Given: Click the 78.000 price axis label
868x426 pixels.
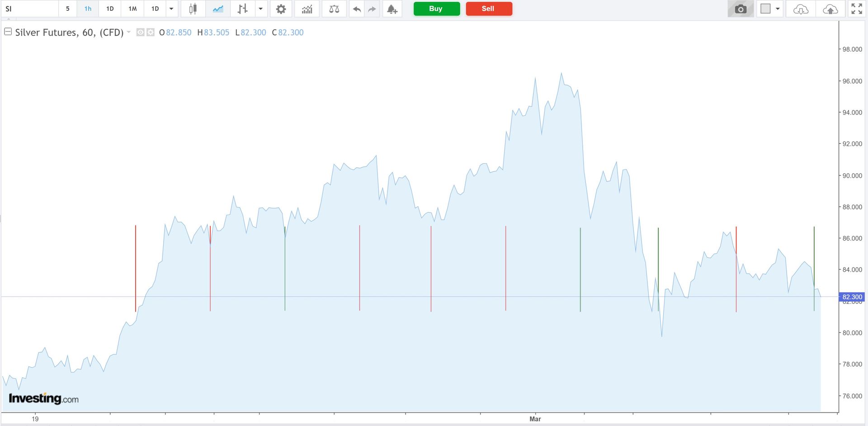Looking at the screenshot, I should click(852, 364).
